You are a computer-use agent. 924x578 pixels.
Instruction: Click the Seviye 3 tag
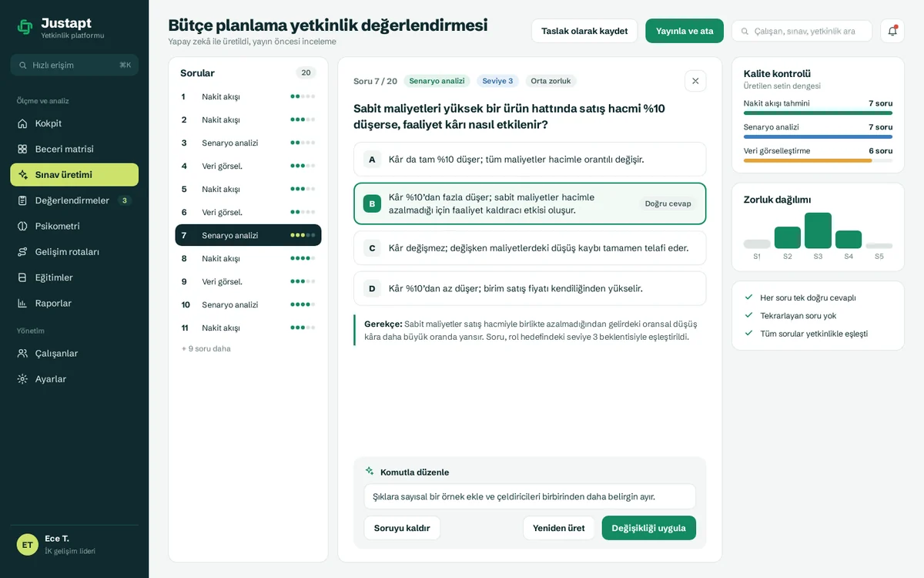tap(497, 81)
